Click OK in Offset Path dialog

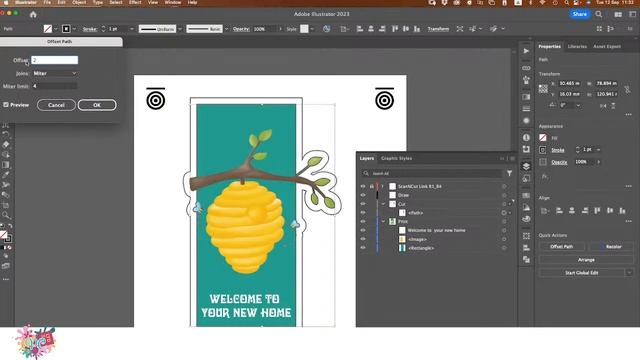(97, 105)
